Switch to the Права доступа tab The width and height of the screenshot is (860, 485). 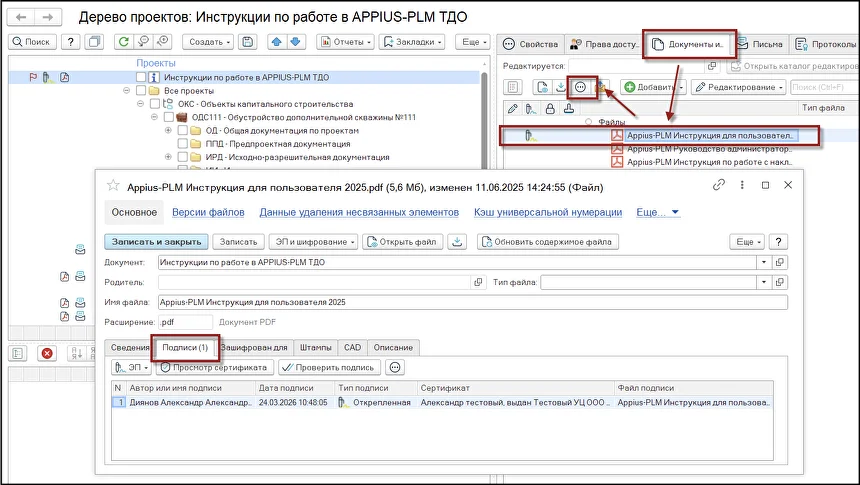point(604,44)
